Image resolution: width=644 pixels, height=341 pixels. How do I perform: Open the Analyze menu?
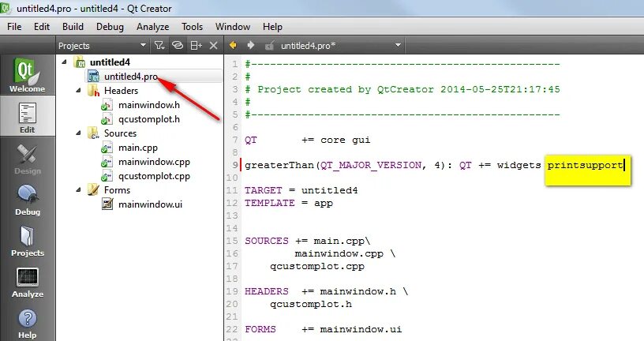[153, 27]
